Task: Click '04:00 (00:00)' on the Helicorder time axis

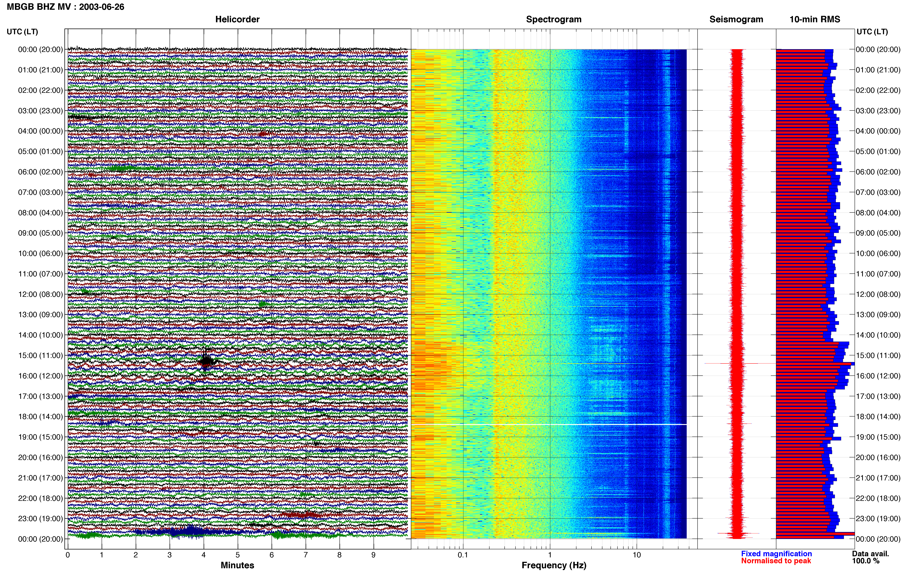Action: click(x=41, y=131)
